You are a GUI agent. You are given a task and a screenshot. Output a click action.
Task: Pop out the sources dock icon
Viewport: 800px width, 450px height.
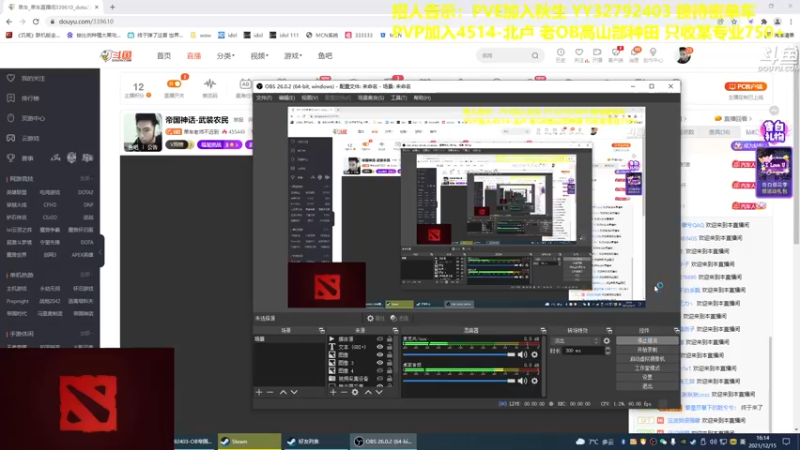pos(395,331)
